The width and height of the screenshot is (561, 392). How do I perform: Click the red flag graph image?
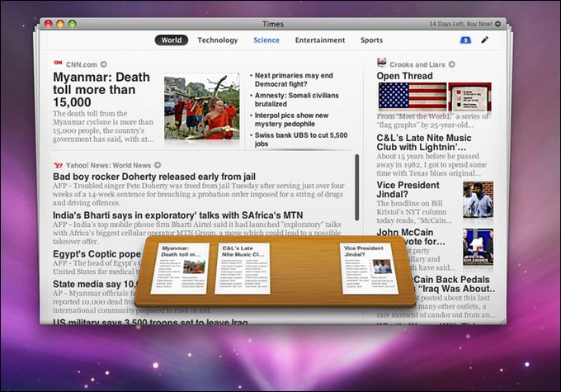(469, 97)
